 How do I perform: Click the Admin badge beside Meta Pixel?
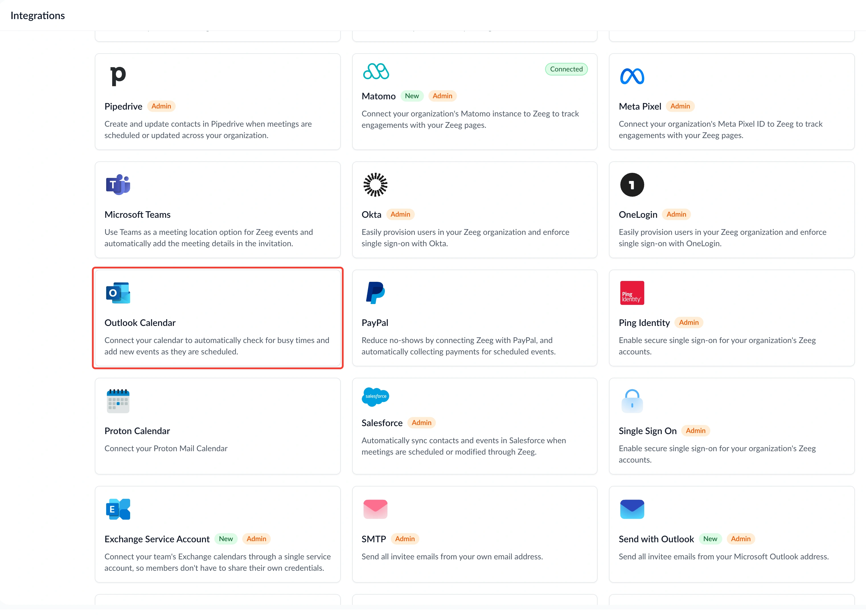[x=680, y=106]
